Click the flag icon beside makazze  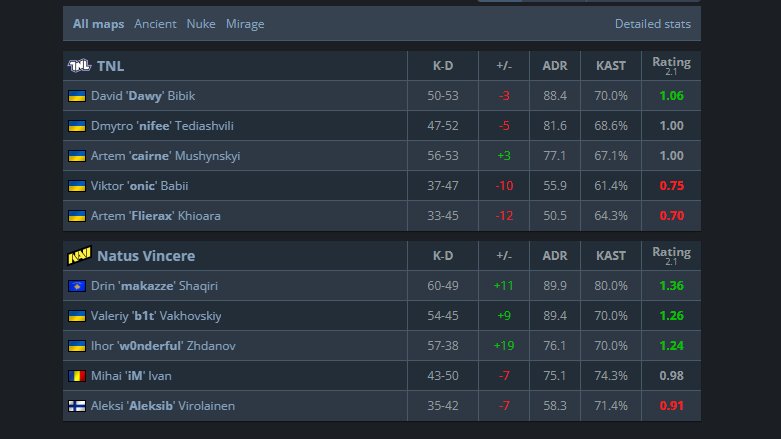click(x=76, y=286)
